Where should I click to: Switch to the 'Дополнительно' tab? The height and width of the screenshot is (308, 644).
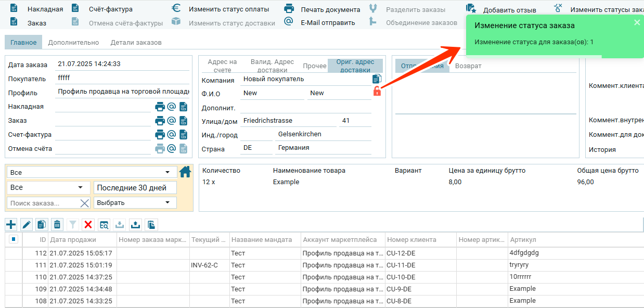point(73,43)
